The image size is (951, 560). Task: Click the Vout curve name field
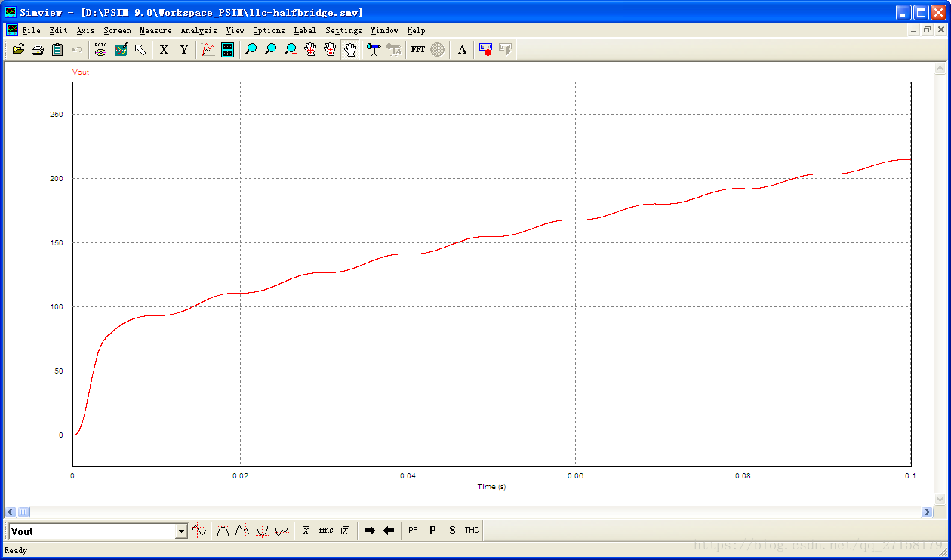pyautogui.click(x=91, y=531)
